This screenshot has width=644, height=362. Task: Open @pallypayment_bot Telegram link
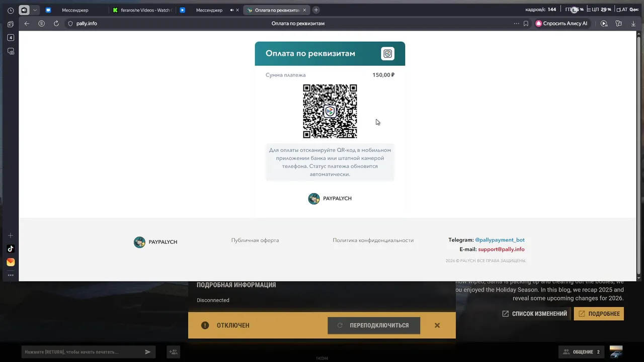coord(500,240)
